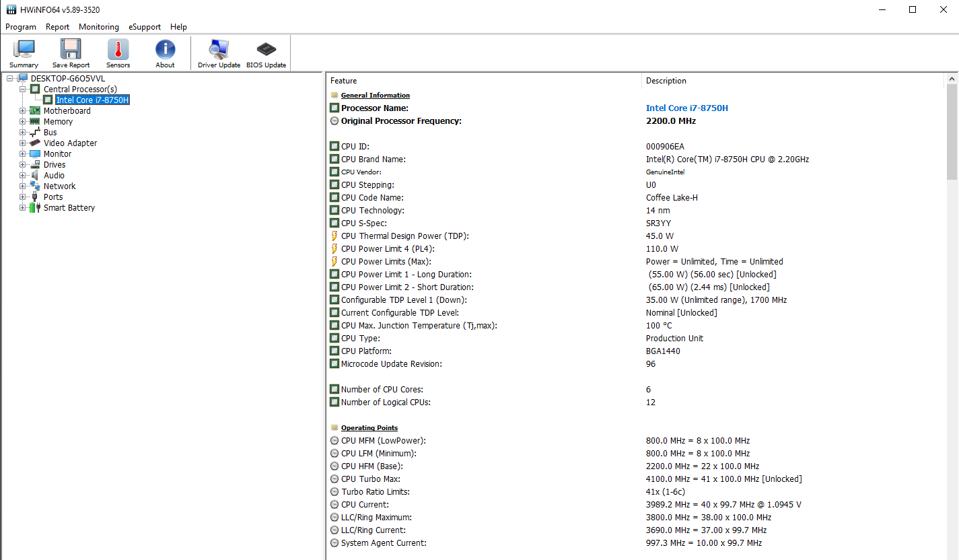Screen dimensions: 959x560
Task: Click the About info icon
Action: 165,49
